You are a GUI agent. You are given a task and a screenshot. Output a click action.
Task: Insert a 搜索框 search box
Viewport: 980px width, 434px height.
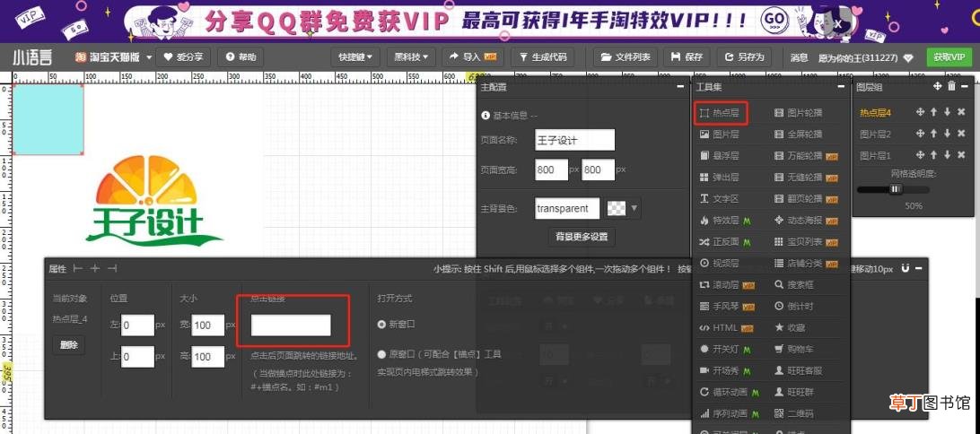click(x=794, y=285)
